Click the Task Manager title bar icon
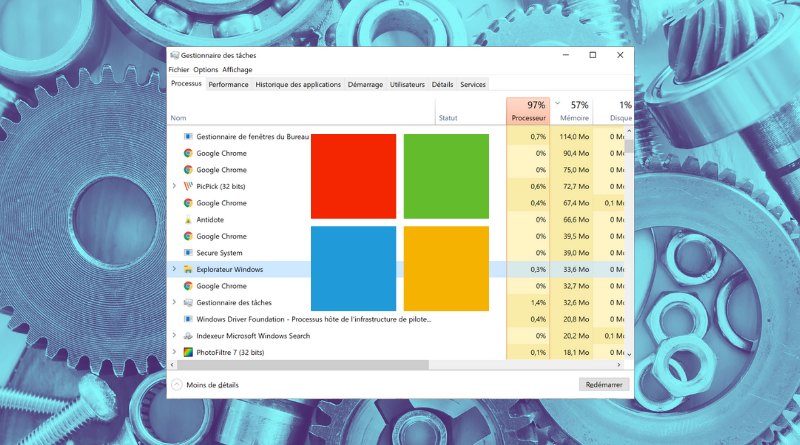This screenshot has height=445, width=800. point(174,55)
